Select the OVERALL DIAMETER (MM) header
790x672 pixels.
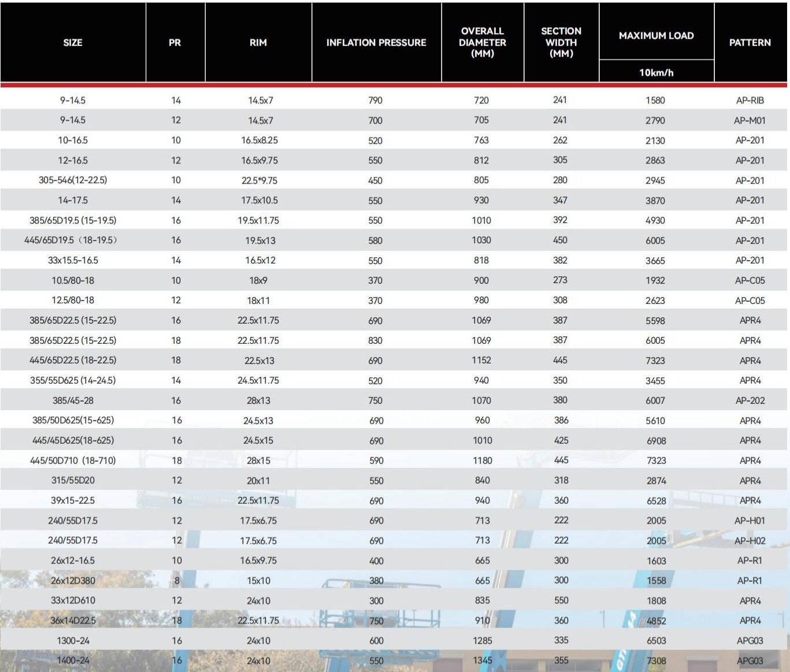coord(483,42)
